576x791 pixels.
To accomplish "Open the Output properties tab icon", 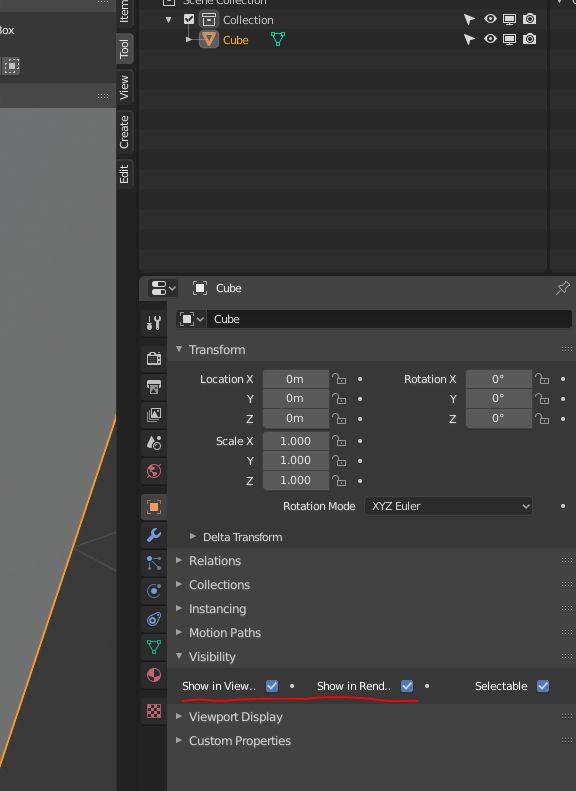I will [154, 387].
